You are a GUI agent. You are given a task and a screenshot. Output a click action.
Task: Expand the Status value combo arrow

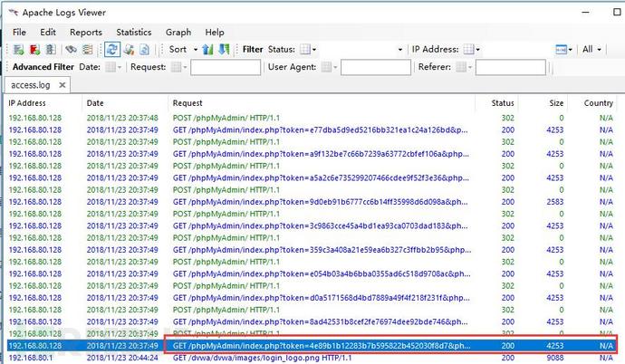(x=399, y=50)
